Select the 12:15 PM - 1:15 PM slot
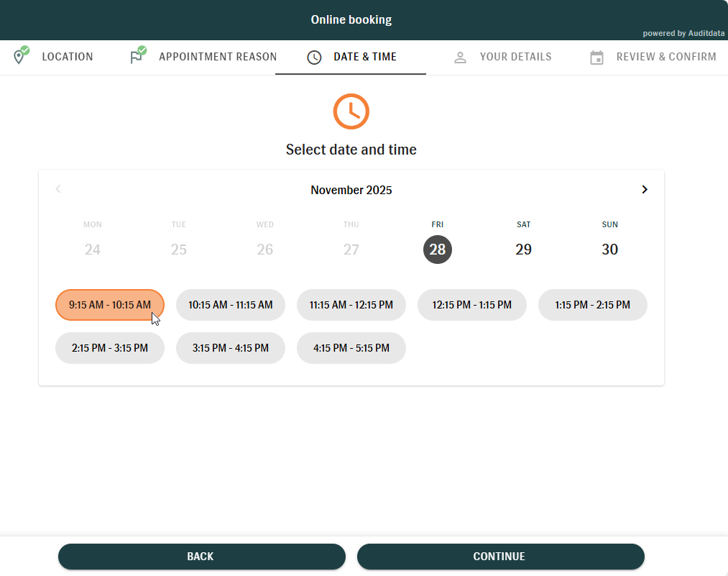The image size is (728, 576). pyautogui.click(x=472, y=305)
